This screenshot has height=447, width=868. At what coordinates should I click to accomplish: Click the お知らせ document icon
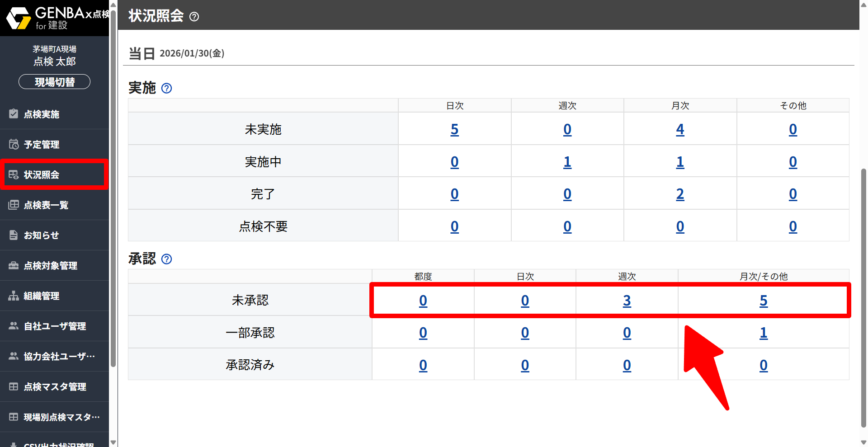(x=14, y=235)
